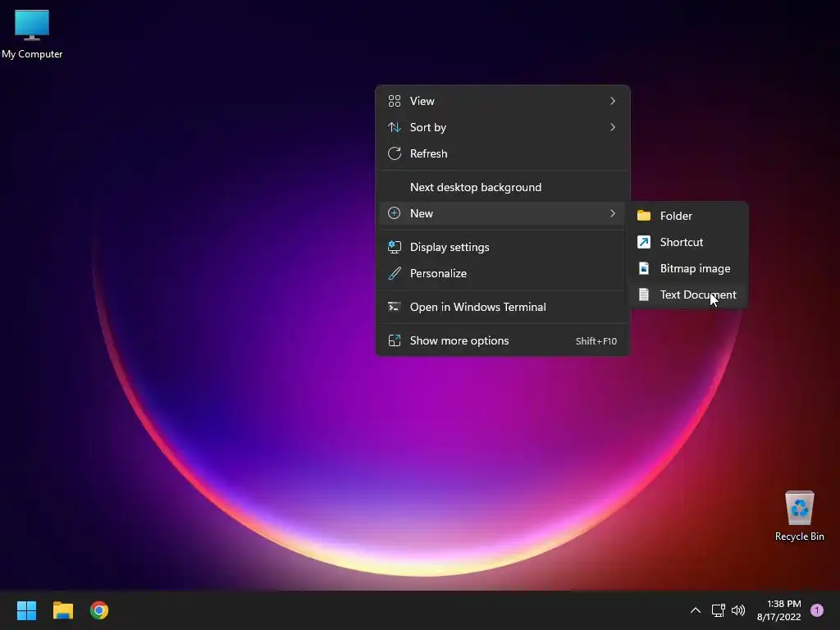
Task: Click the View grid icon
Action: (x=395, y=101)
